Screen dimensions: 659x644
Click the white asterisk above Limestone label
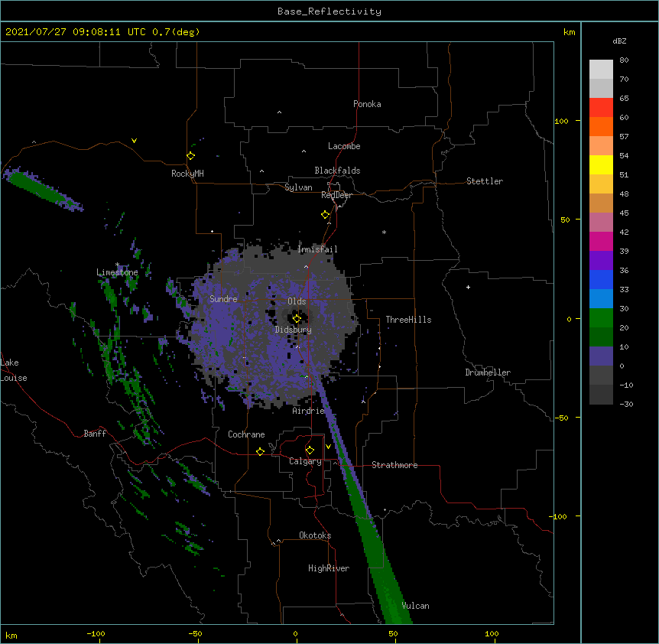(x=118, y=265)
